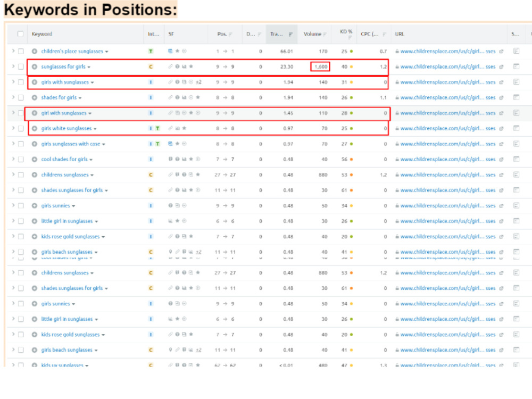Click plus icon for girls sunglasses with case
Image resolution: width=532 pixels, height=399 pixels.
pyautogui.click(x=34, y=144)
